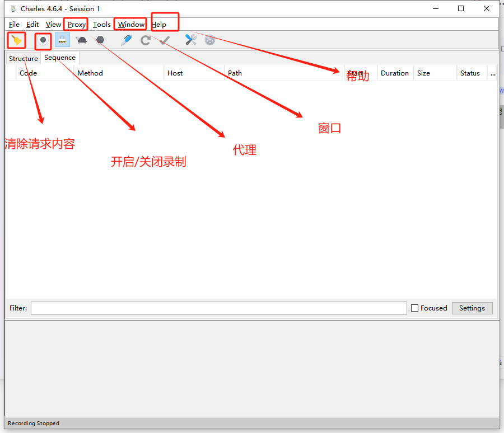Open the Help menu

pos(159,25)
